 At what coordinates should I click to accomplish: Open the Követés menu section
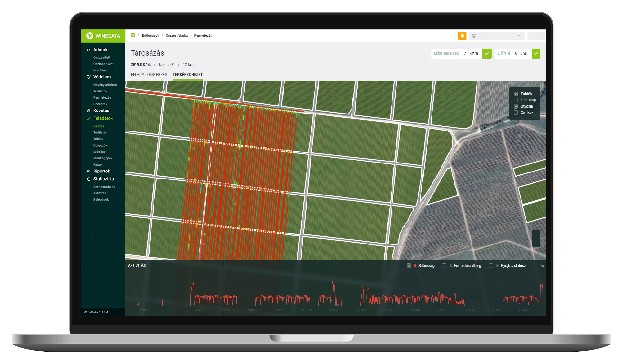(x=101, y=111)
